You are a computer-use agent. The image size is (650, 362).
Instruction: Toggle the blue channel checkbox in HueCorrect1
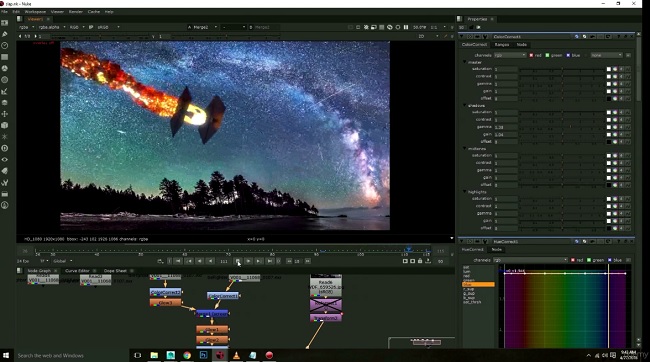tap(610, 260)
